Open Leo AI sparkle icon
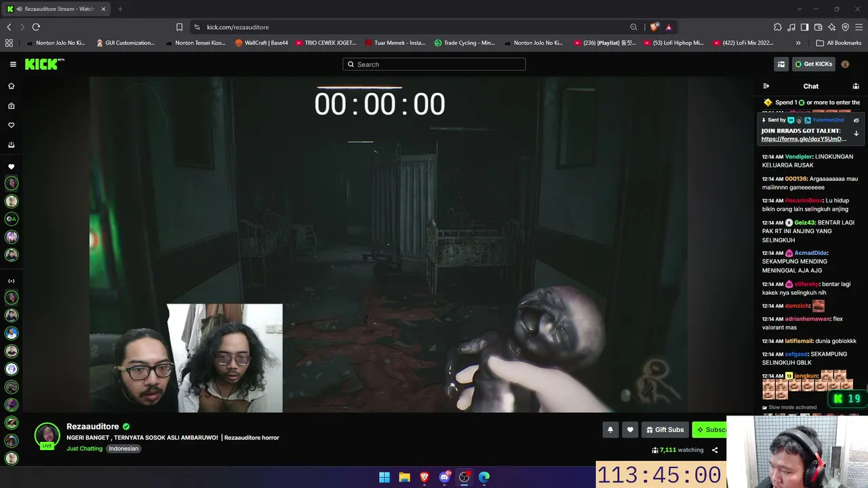 pos(831,27)
